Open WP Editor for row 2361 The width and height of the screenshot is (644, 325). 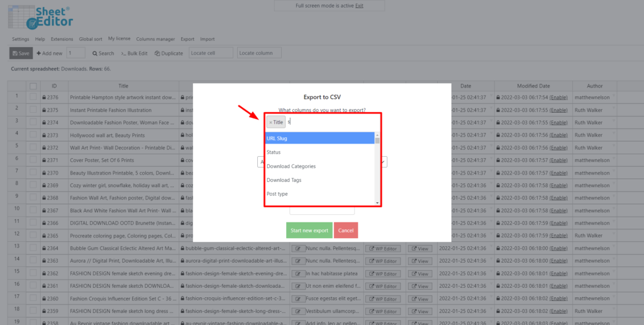[x=383, y=287]
